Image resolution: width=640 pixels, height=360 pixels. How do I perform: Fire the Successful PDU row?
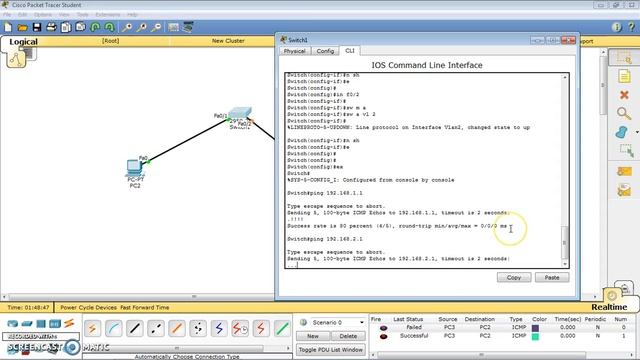(x=383, y=336)
